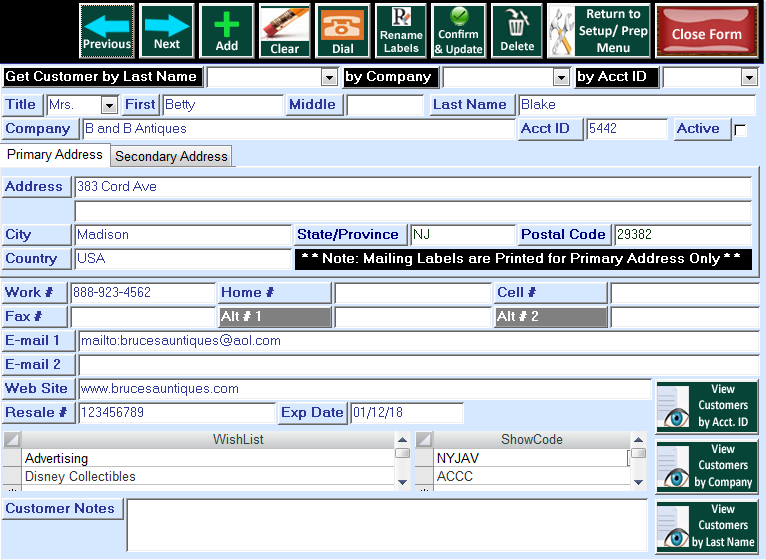
Task: Confirm & Update the customer record
Action: tap(459, 30)
